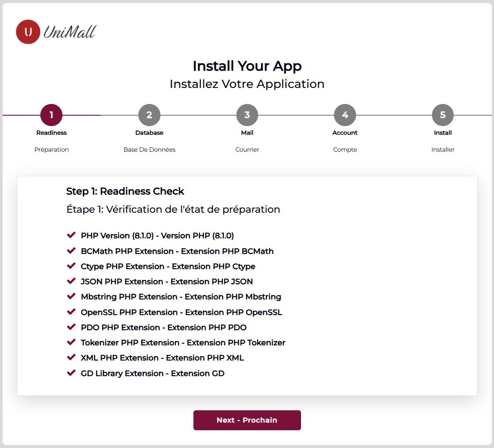Click the Account step label
494x448 pixels.
tap(345, 133)
